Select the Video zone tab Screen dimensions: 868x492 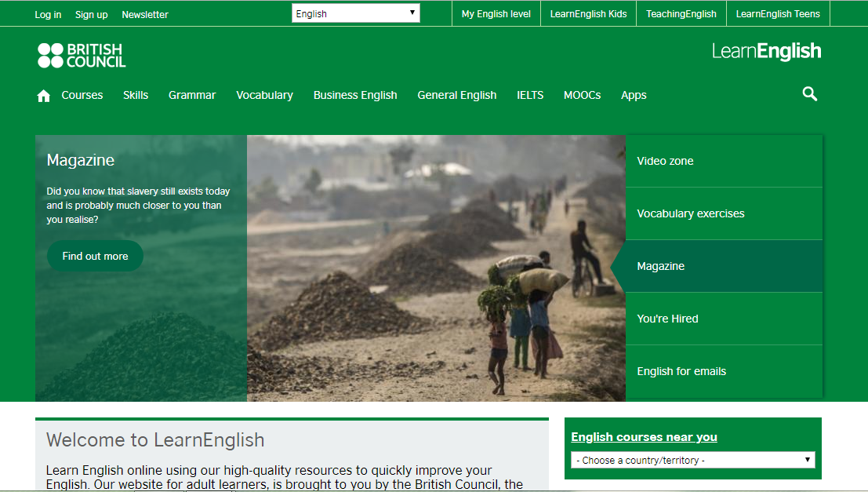(x=724, y=161)
